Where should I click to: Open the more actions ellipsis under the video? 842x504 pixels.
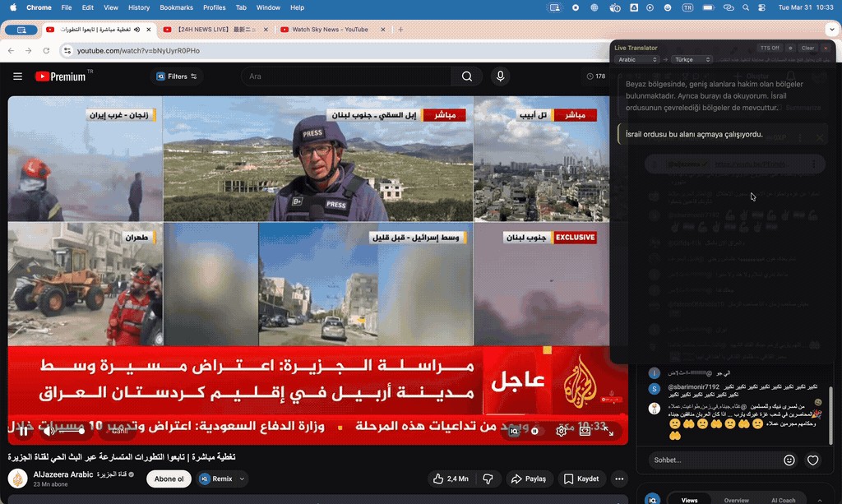619,479
